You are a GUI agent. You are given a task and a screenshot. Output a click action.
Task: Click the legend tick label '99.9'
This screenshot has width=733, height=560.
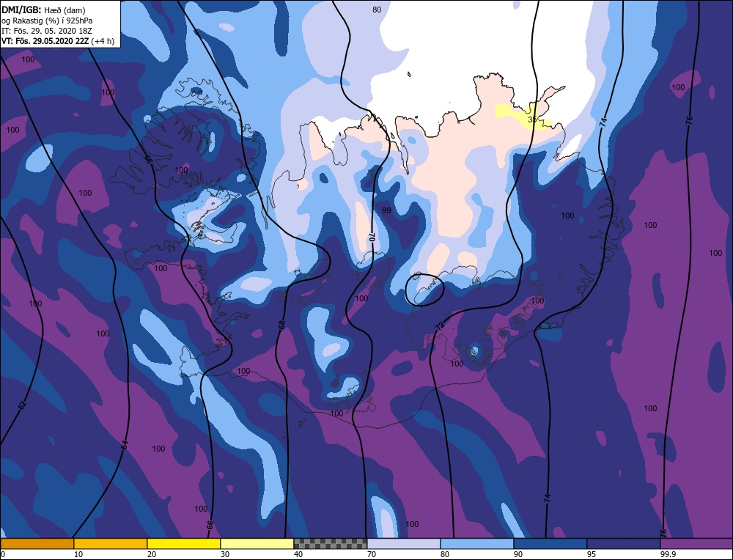666,554
